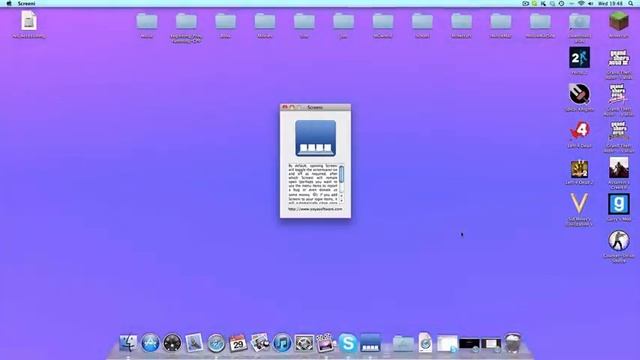Click the photo stack Dock icon right of iCal
Image resolution: width=640 pixels, height=360 pixels.
(x=260, y=343)
